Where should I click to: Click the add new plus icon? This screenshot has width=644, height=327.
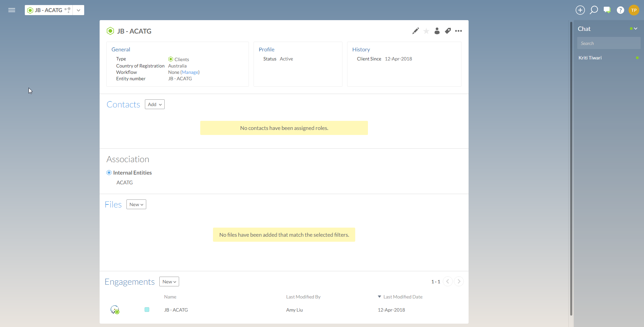point(580,10)
